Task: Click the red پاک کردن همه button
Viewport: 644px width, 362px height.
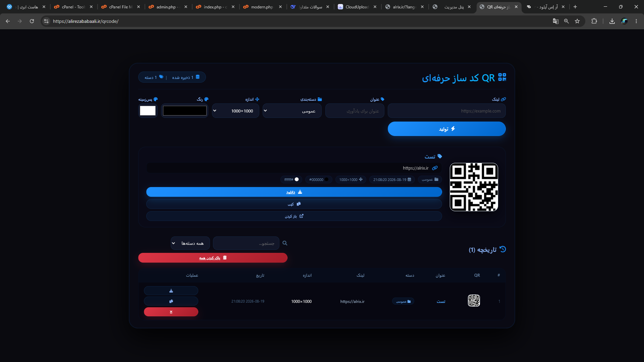Action: tap(213, 258)
